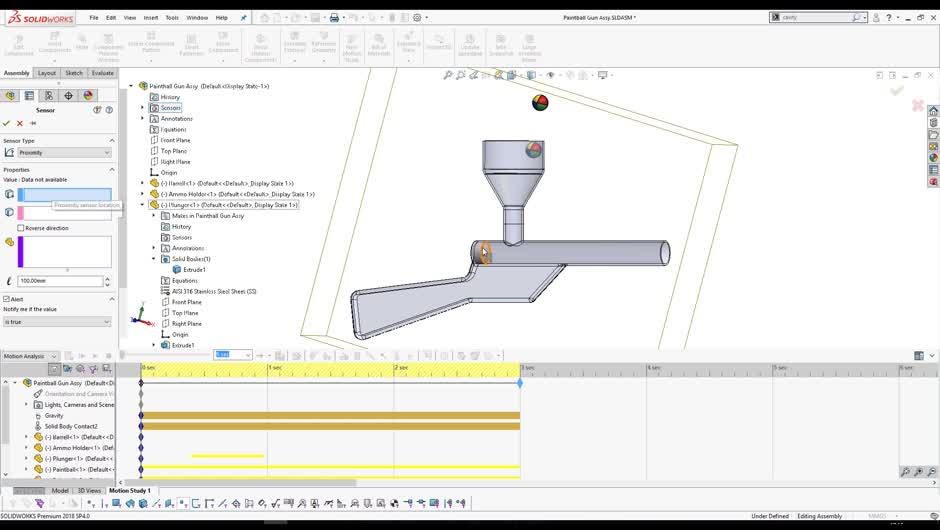Image resolution: width=940 pixels, height=530 pixels.
Task: Switch to the Model bottom tab
Action: pyautogui.click(x=60, y=490)
